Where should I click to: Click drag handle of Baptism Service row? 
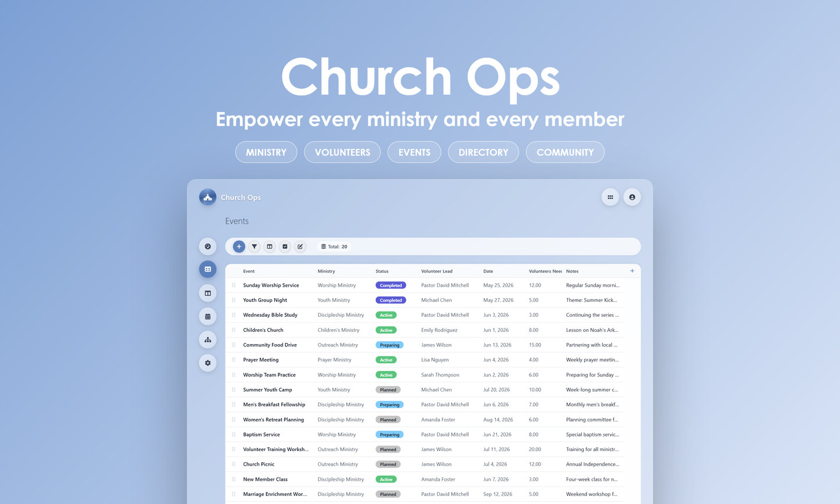point(234,434)
